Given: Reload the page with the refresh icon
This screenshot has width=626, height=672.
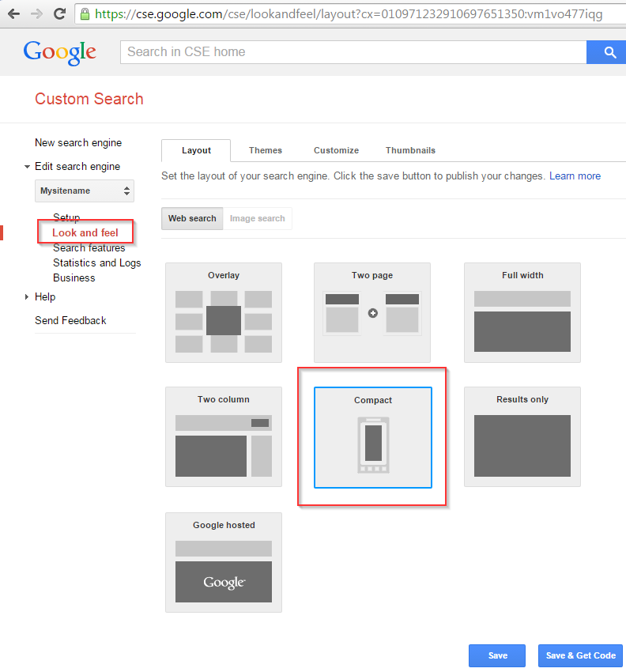Looking at the screenshot, I should [x=59, y=14].
